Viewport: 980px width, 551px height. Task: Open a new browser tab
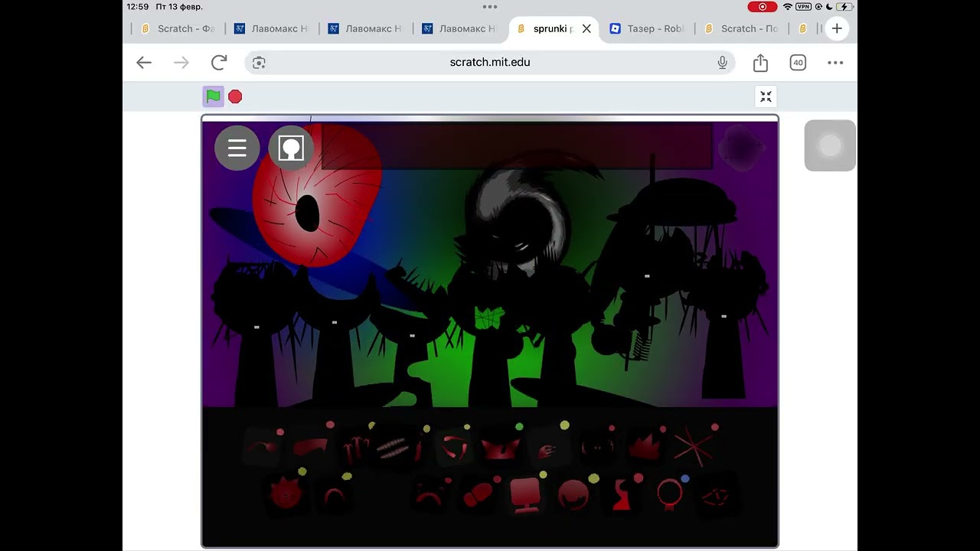(837, 28)
